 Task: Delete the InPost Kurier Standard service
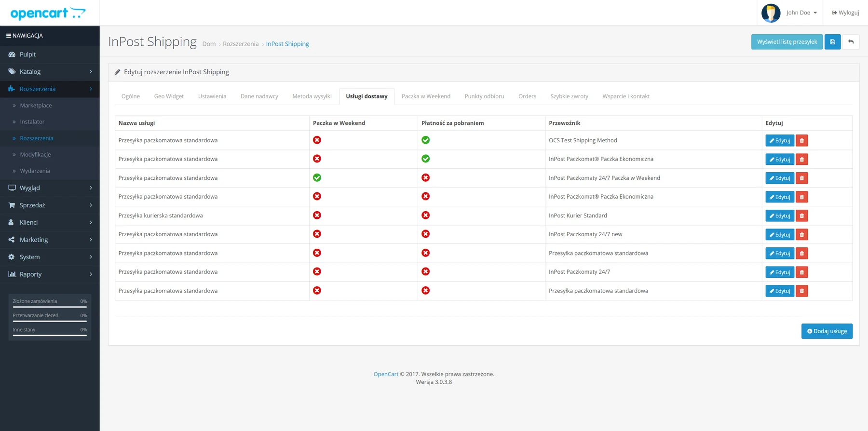tap(801, 216)
